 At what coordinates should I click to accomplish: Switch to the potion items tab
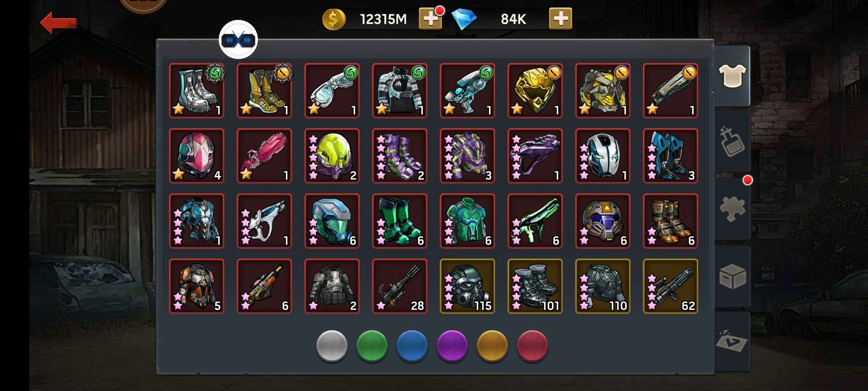[732, 141]
